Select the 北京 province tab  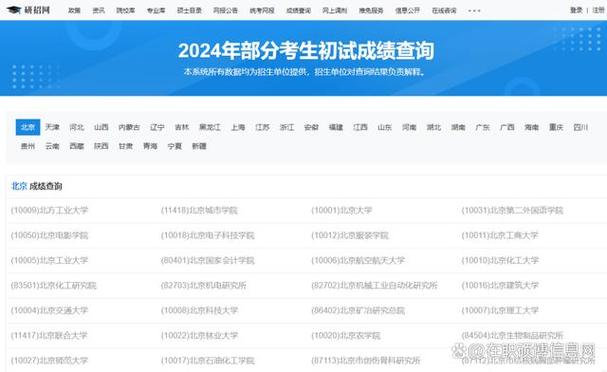(28, 127)
